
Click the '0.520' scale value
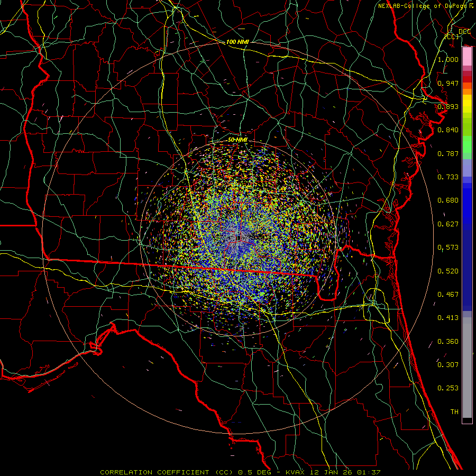(x=448, y=271)
